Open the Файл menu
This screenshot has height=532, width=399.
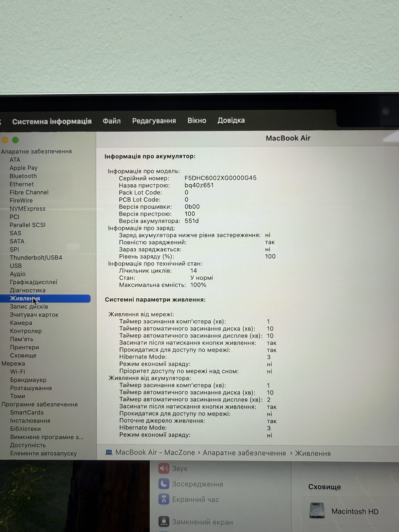click(112, 121)
